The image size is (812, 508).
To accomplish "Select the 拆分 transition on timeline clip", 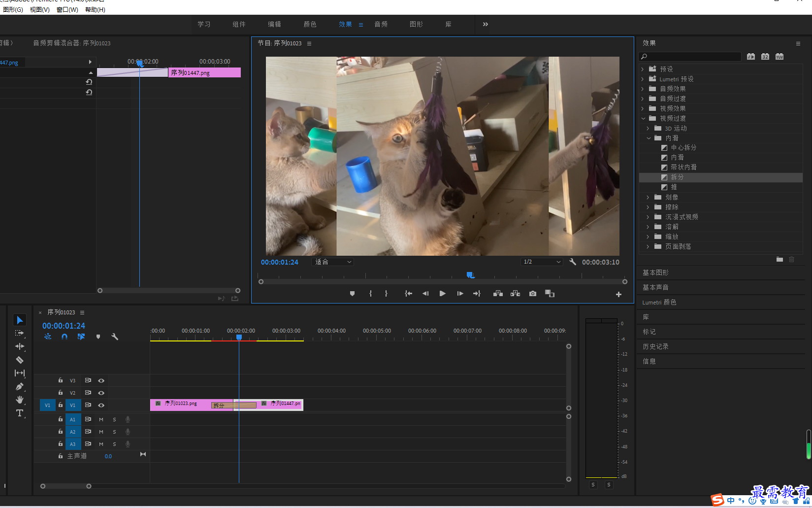I will tap(234, 405).
